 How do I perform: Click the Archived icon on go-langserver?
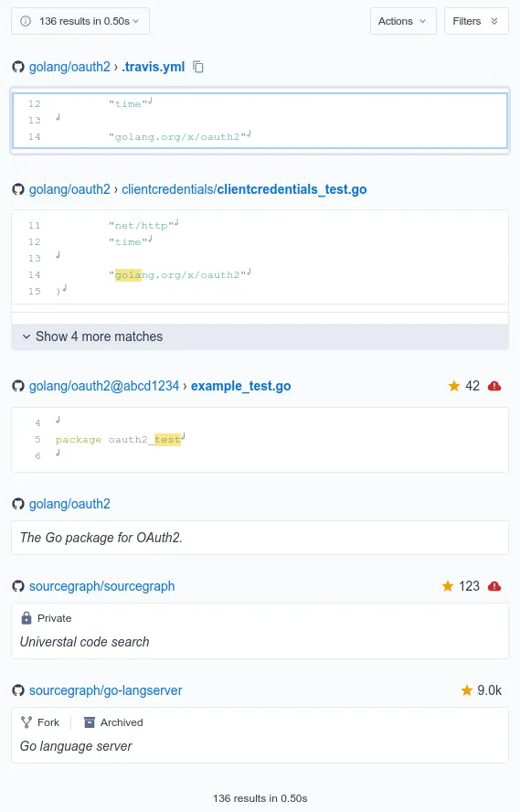click(x=90, y=722)
